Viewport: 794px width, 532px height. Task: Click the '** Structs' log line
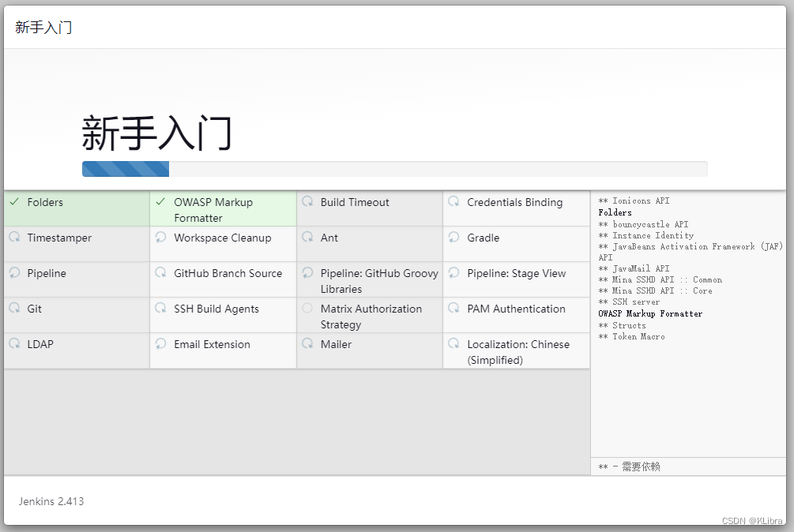tap(622, 325)
